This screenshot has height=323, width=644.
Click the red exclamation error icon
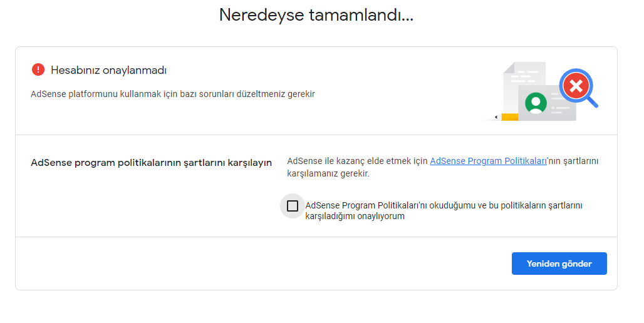[38, 69]
